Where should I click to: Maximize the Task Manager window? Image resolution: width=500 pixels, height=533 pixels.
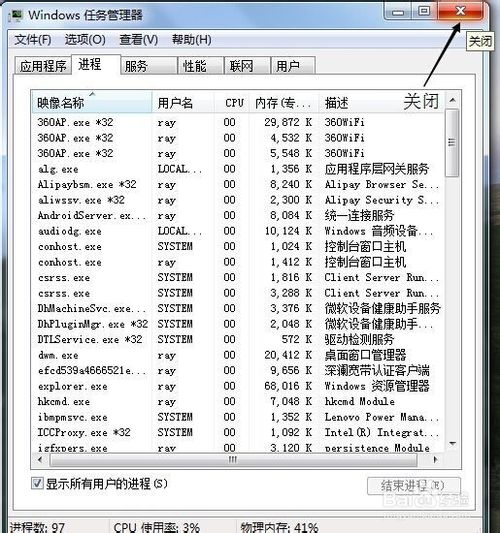click(x=424, y=12)
